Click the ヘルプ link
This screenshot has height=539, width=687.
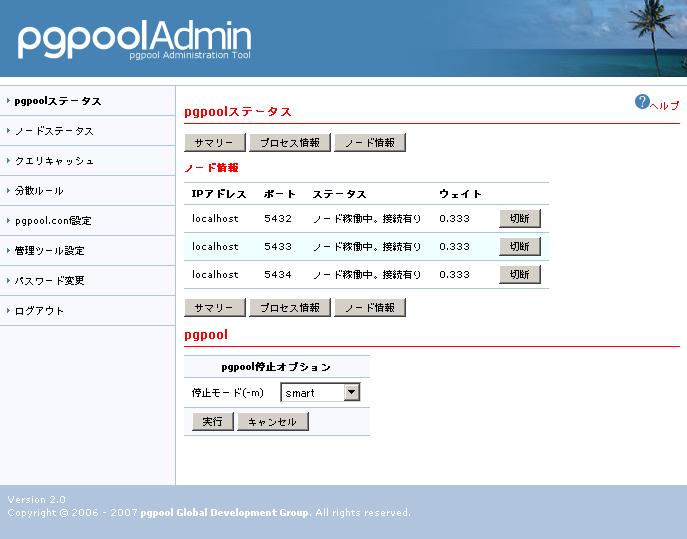pyautogui.click(x=664, y=106)
